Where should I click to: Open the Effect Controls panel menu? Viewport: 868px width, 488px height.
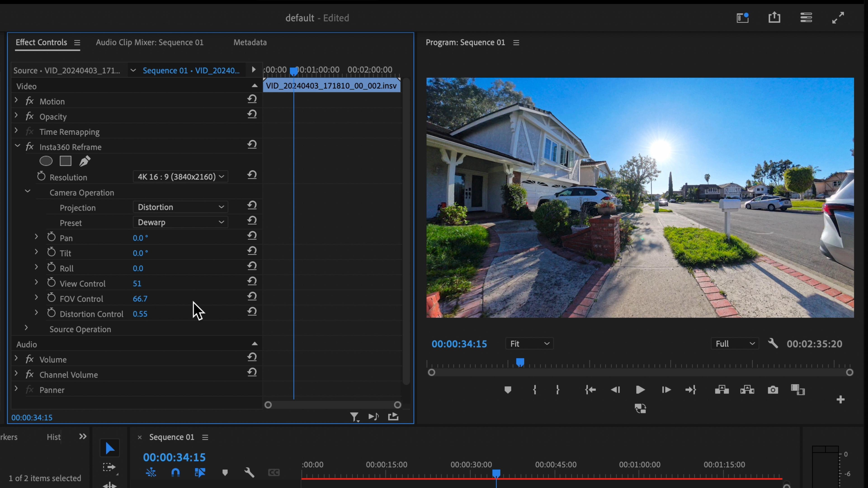(x=77, y=43)
